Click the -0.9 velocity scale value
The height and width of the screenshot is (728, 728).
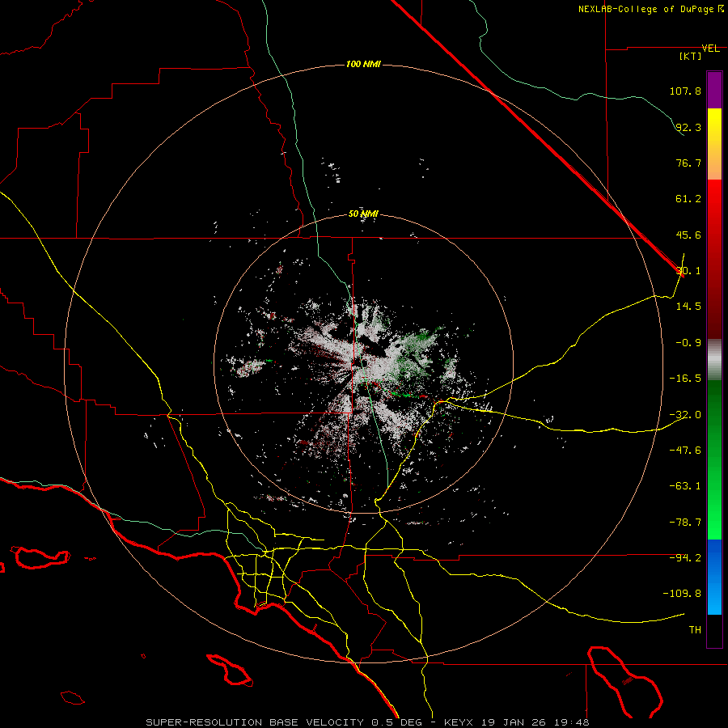[x=688, y=342]
